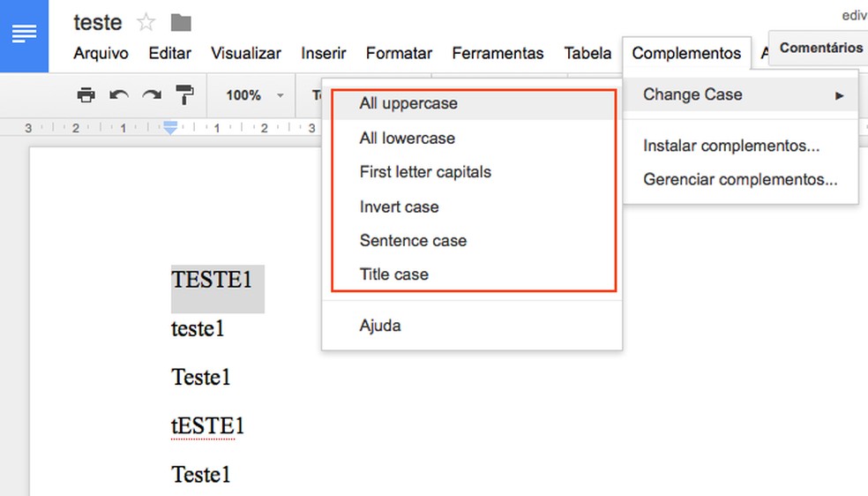Click the highlighted TESTE1 text
Screen dimensions: 868x496
point(212,281)
